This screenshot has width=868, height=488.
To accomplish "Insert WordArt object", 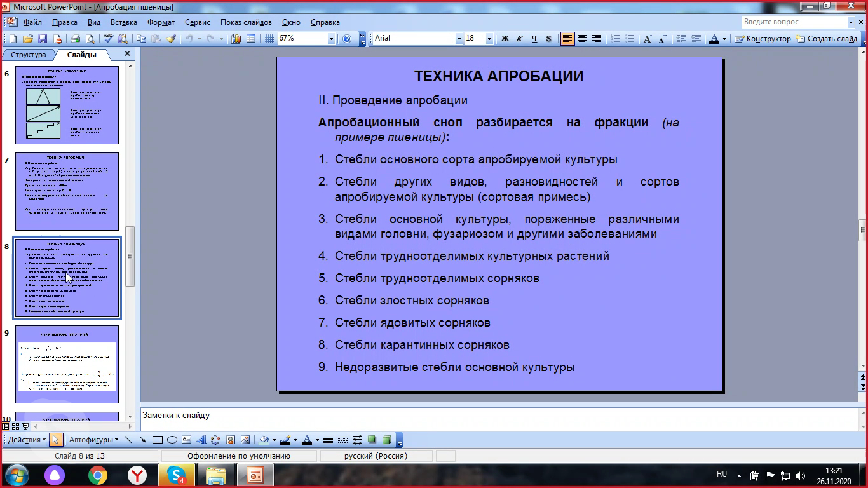I will (x=201, y=440).
